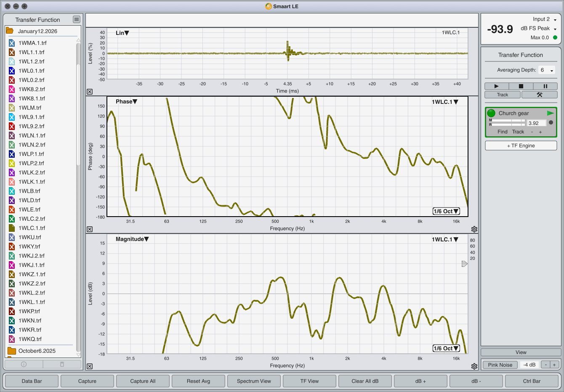
Task: Open the Magnitude plot type dropdown
Action: pyautogui.click(x=132, y=239)
